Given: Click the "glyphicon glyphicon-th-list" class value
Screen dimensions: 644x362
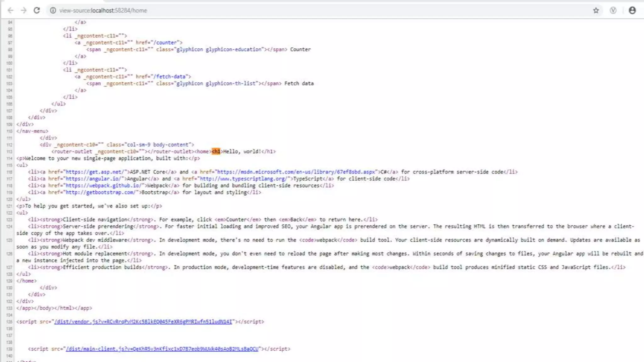Looking at the screenshot, I should coord(216,83).
